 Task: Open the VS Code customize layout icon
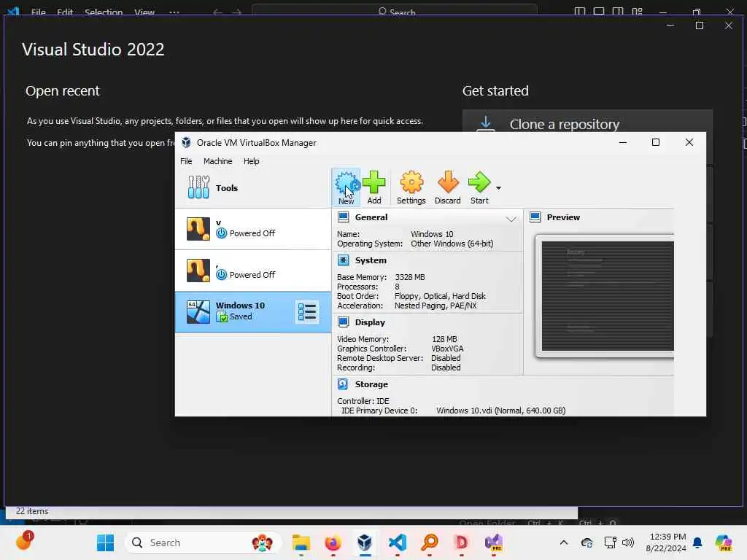637,12
